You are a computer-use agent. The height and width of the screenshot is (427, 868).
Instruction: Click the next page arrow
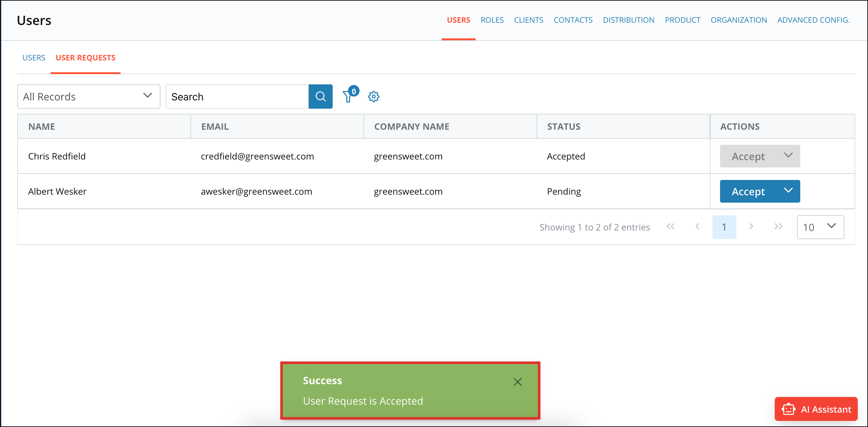[x=751, y=227]
